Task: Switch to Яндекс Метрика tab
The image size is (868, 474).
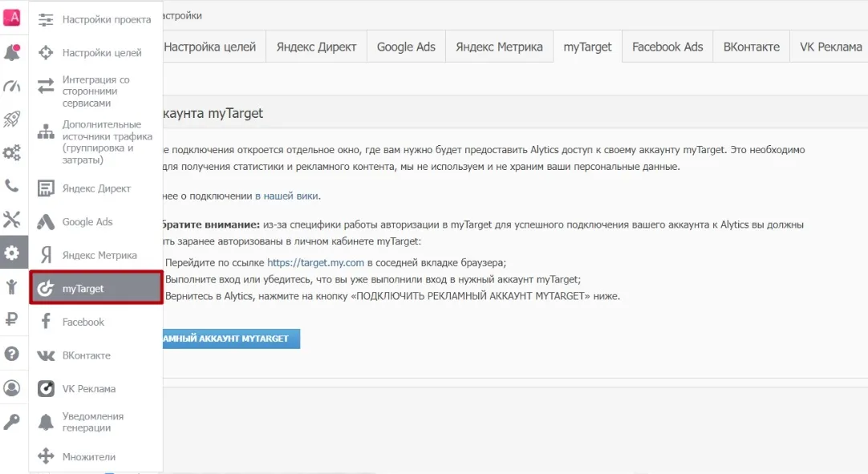Action: tap(499, 47)
